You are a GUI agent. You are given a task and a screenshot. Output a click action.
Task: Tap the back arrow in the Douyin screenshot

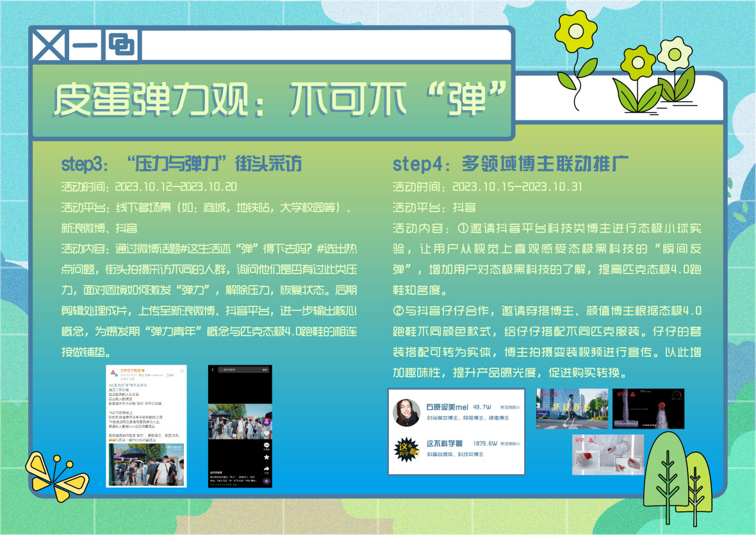click(213, 370)
